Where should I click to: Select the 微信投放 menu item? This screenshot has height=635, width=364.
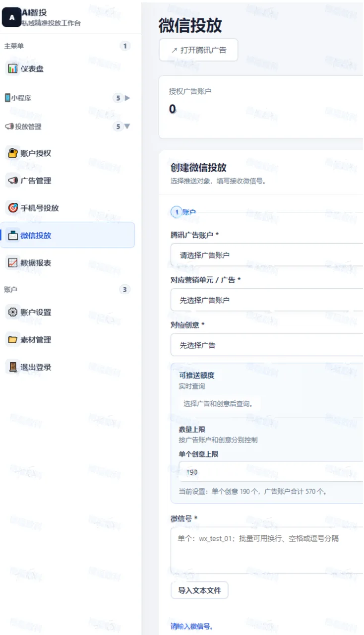pyautogui.click(x=67, y=235)
